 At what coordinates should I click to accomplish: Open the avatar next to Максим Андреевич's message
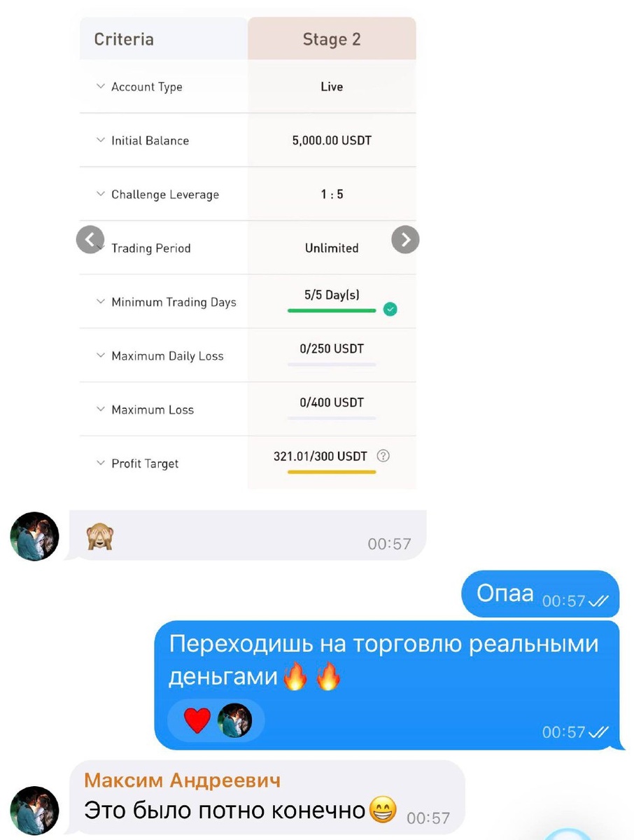click(34, 811)
